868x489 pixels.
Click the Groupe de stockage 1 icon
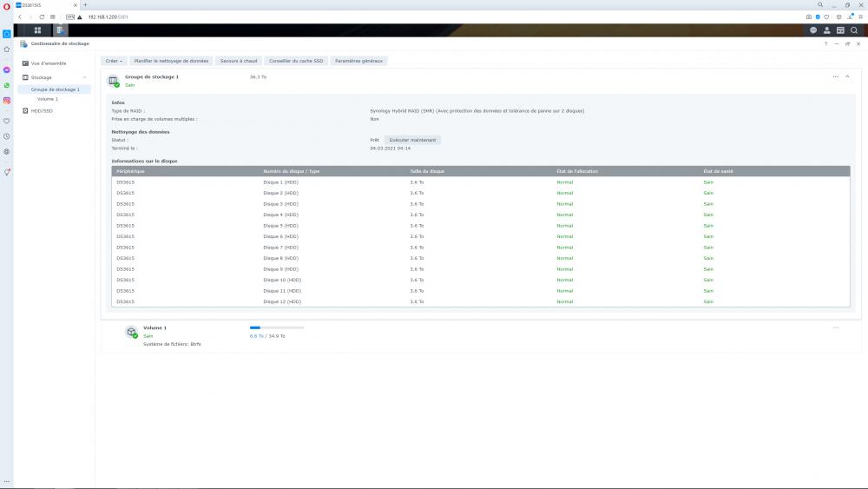113,81
